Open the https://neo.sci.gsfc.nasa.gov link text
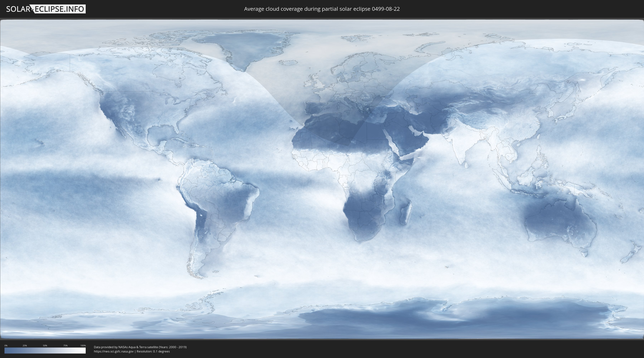The height and width of the screenshot is (358, 644). coord(113,352)
